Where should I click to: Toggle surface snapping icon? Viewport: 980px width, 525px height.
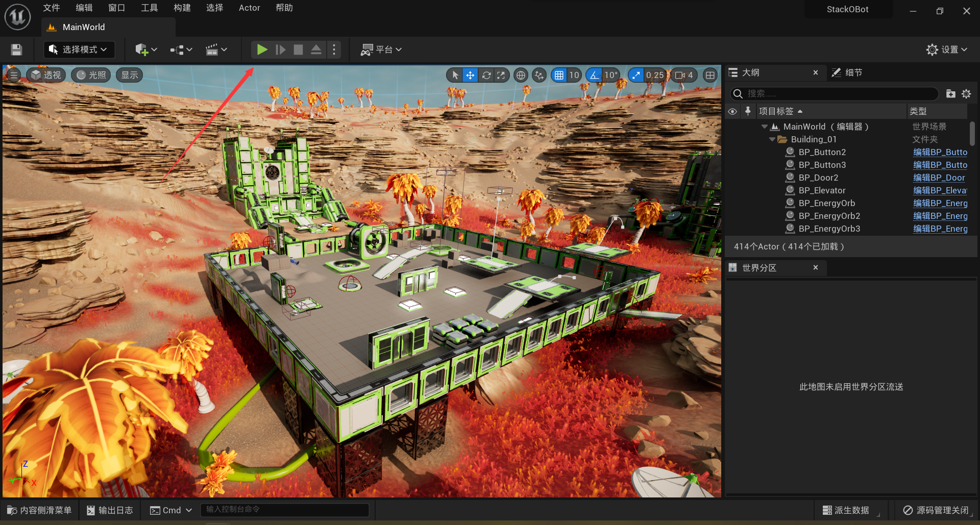point(539,75)
